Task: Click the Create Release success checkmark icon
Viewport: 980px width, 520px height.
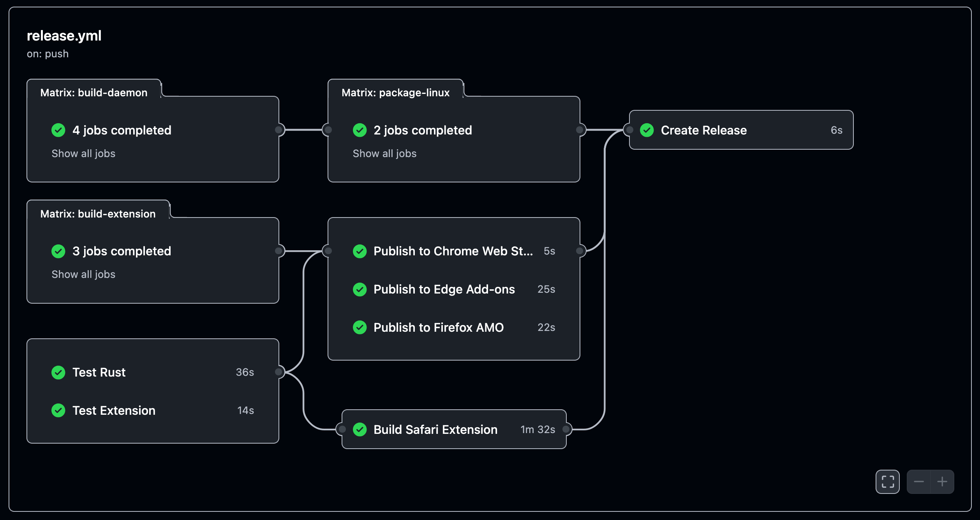Action: coord(647,130)
